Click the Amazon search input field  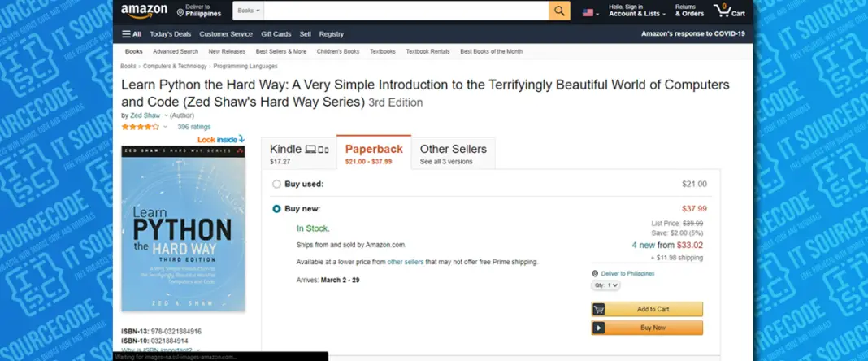point(406,11)
